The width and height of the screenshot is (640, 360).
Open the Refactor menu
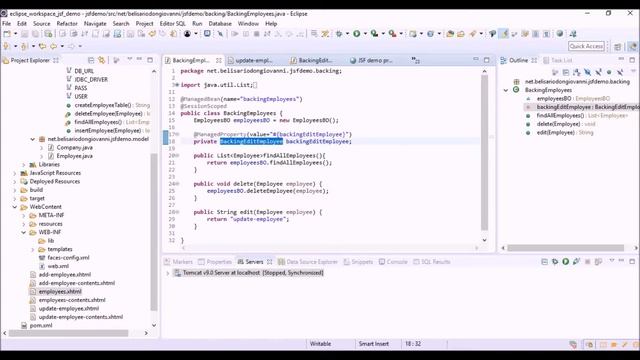[x=67, y=24]
